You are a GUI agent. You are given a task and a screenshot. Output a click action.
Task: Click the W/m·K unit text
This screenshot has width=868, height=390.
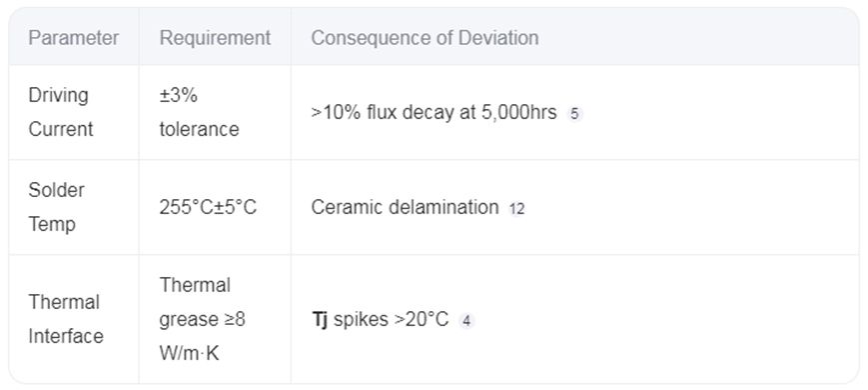(x=189, y=353)
